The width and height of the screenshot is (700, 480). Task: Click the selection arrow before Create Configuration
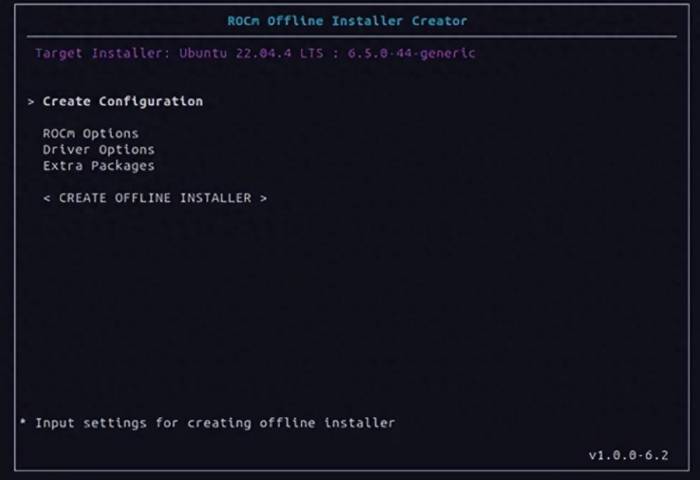pos(31,102)
